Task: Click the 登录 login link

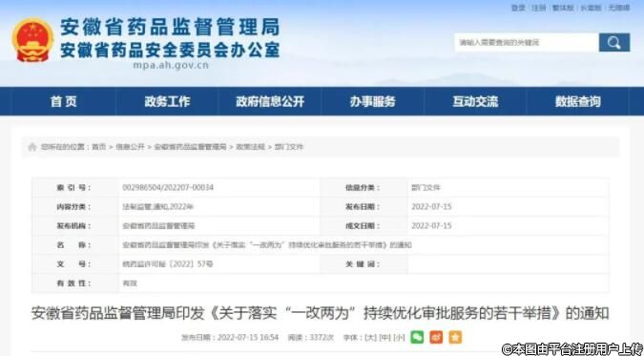Action: click(x=518, y=8)
